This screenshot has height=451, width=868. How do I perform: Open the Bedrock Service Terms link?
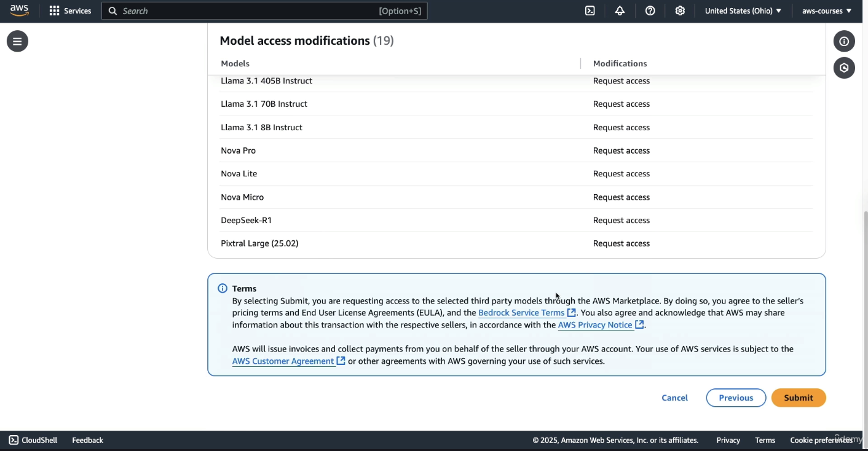click(x=527, y=313)
